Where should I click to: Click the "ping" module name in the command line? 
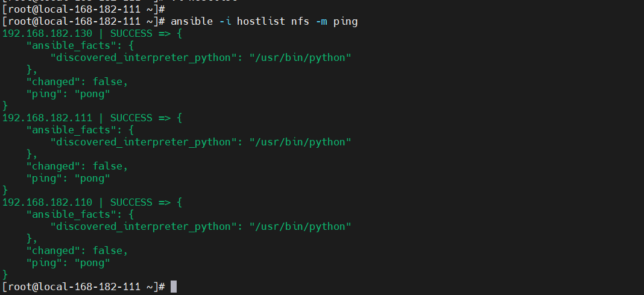[x=345, y=21]
